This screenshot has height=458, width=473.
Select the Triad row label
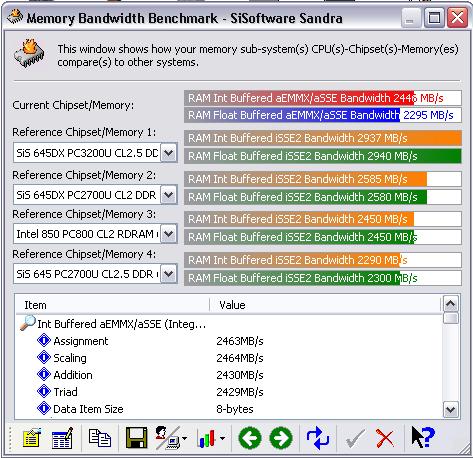65,392
